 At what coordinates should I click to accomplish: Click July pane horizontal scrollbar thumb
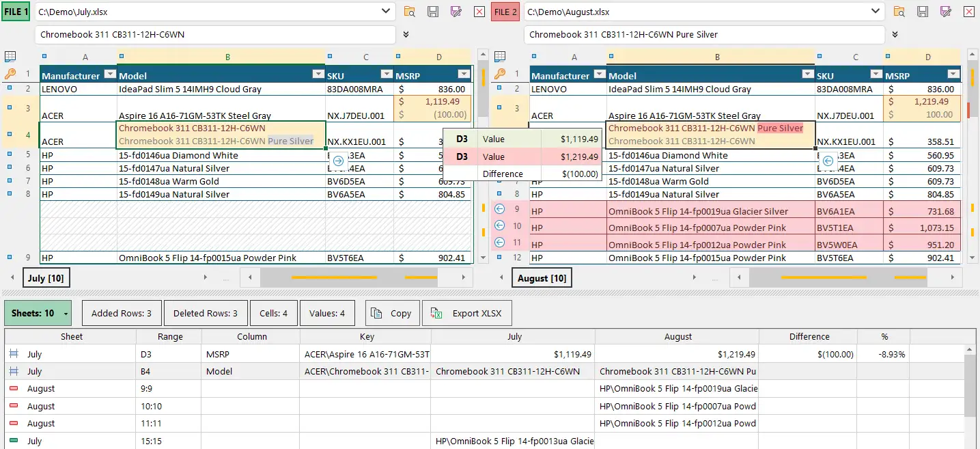pyautogui.click(x=349, y=277)
